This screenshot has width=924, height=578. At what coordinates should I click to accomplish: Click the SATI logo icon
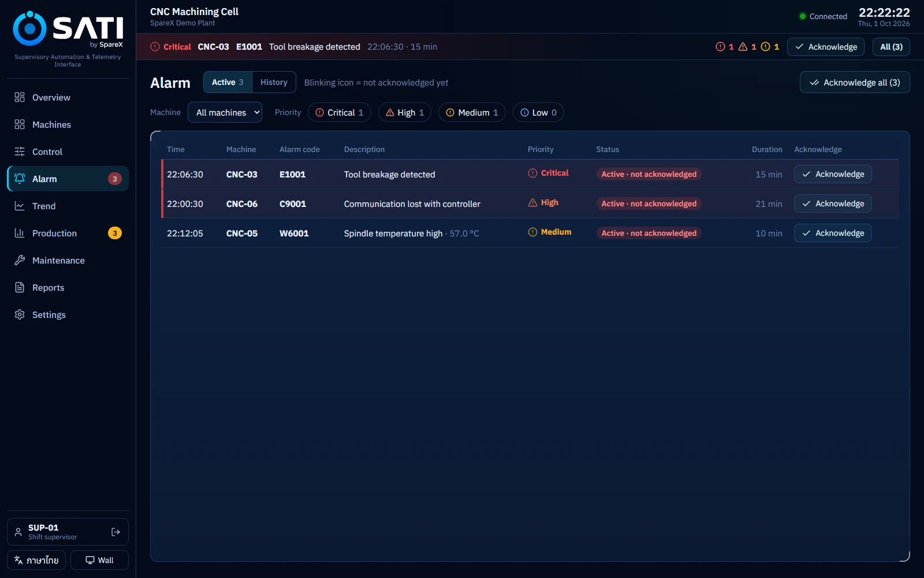pos(29,28)
